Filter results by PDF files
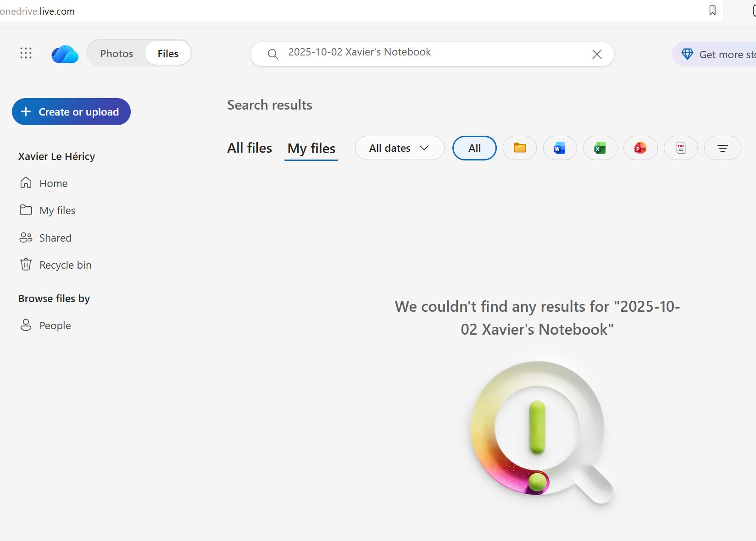The image size is (756, 541). [681, 148]
